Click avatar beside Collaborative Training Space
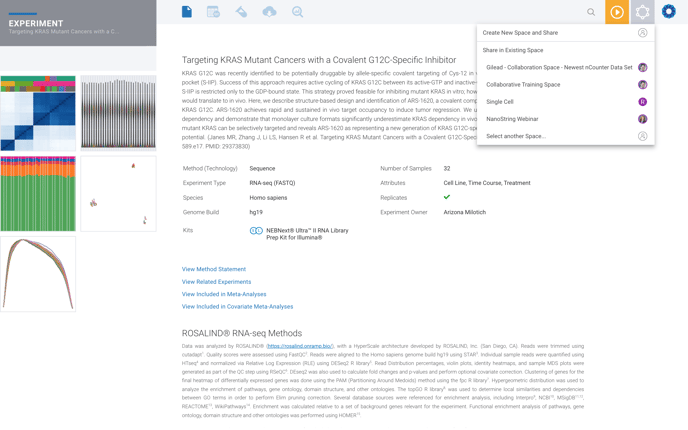 pos(642,85)
